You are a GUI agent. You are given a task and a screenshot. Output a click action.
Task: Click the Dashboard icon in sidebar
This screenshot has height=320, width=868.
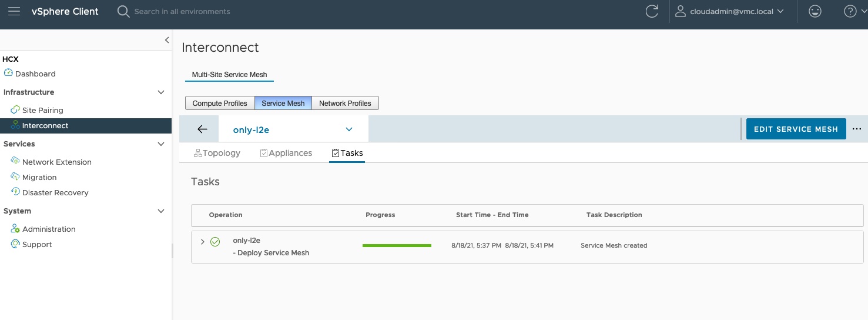coord(8,73)
